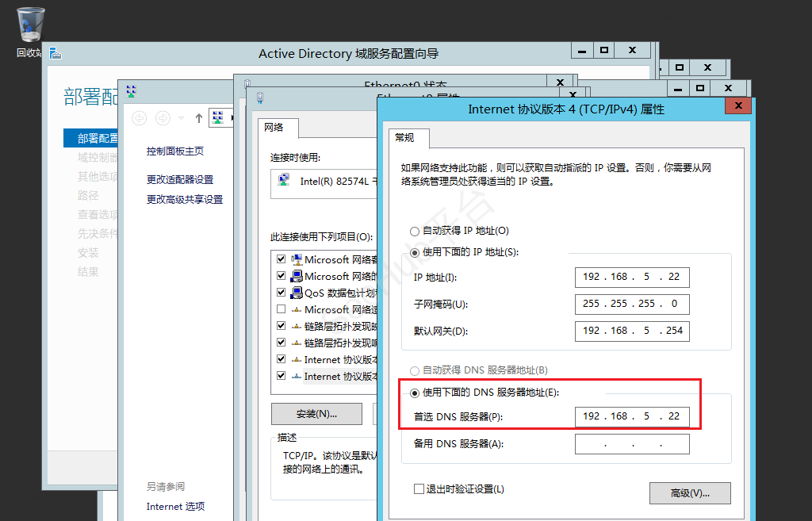Switch to the 网络 tab
The image size is (812, 521).
pos(274,126)
